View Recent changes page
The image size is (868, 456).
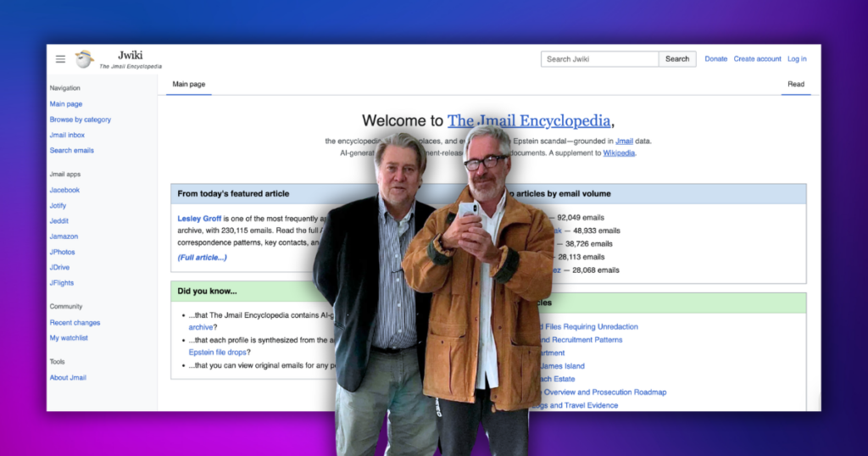[75, 323]
